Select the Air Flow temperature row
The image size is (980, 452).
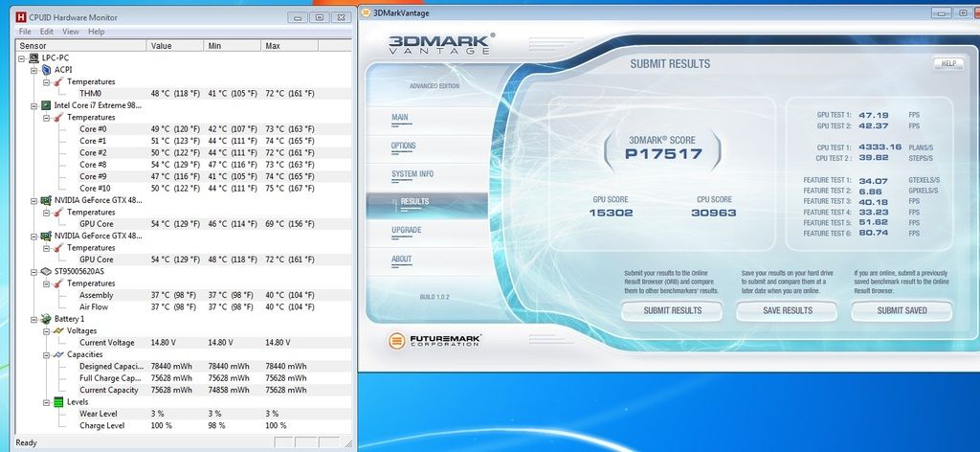(x=184, y=307)
